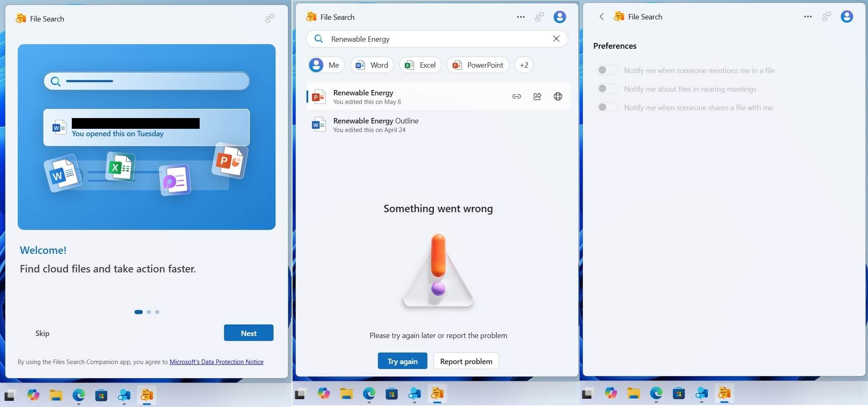Open Microsoft Edge from middle taskbar
This screenshot has width=868, height=407.
point(369,394)
